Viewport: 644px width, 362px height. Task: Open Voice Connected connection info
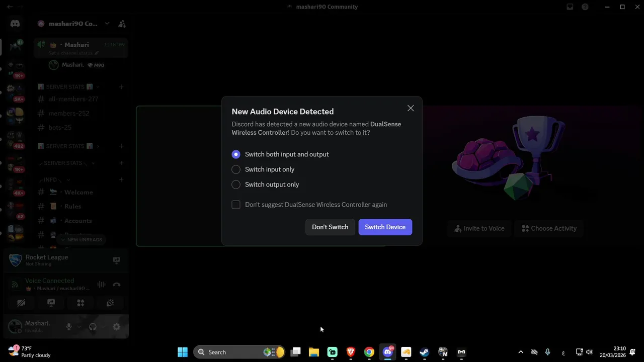click(49, 281)
